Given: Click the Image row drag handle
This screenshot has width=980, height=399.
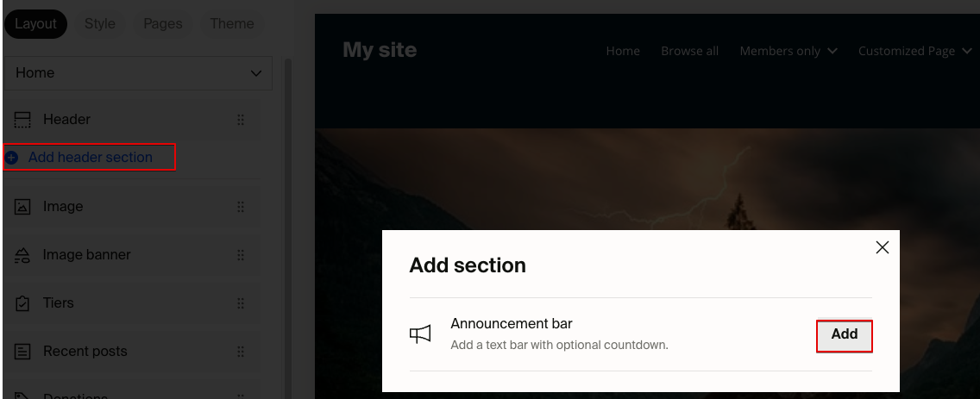Looking at the screenshot, I should point(241,207).
